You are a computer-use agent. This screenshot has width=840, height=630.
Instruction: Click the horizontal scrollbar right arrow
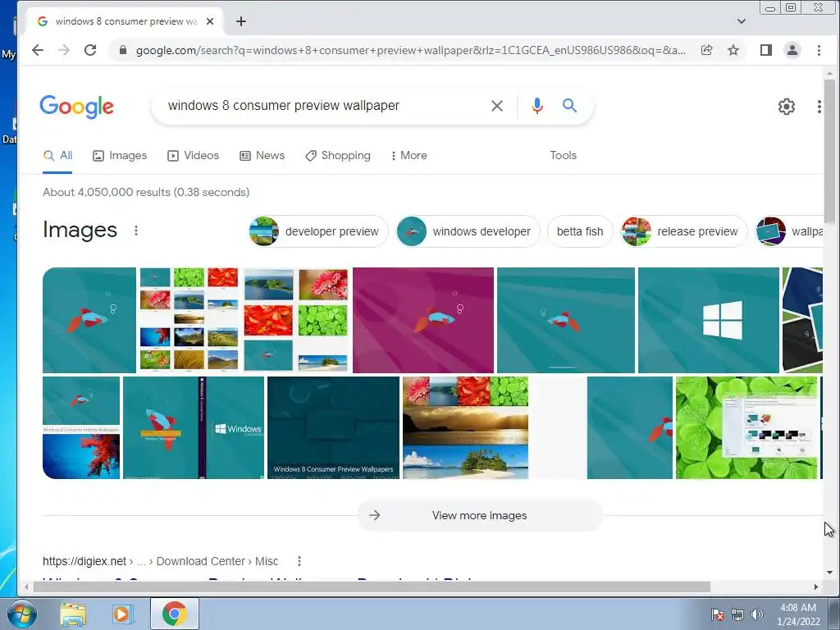tap(816, 587)
